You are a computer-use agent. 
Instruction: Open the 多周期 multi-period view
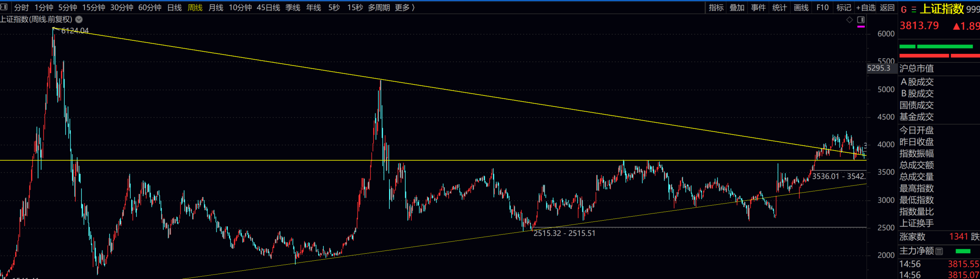(x=379, y=7)
